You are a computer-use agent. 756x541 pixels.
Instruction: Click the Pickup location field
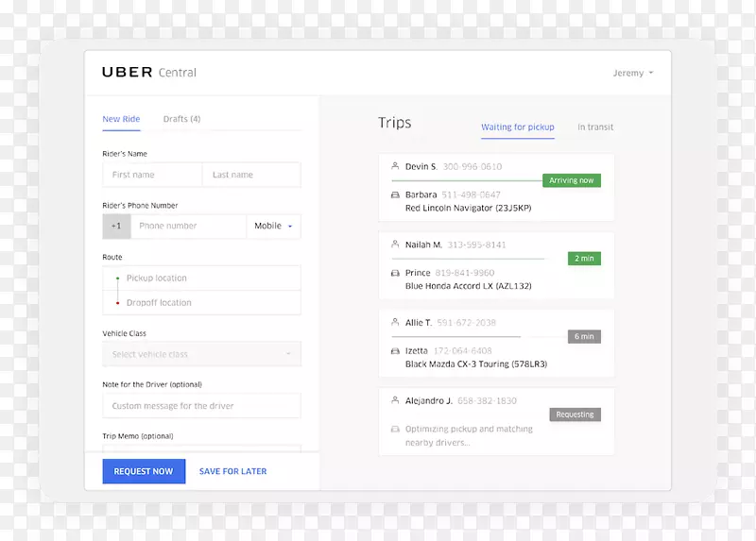pyautogui.click(x=201, y=278)
